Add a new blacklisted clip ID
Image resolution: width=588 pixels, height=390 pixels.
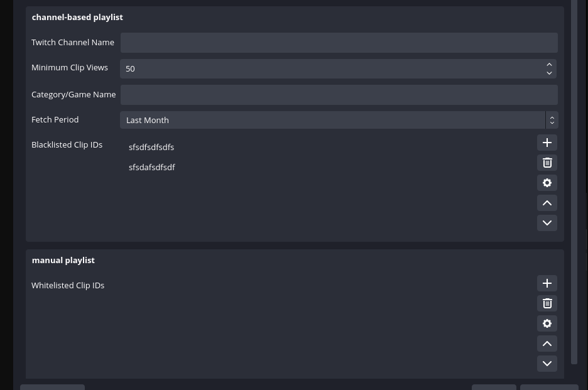pos(547,143)
